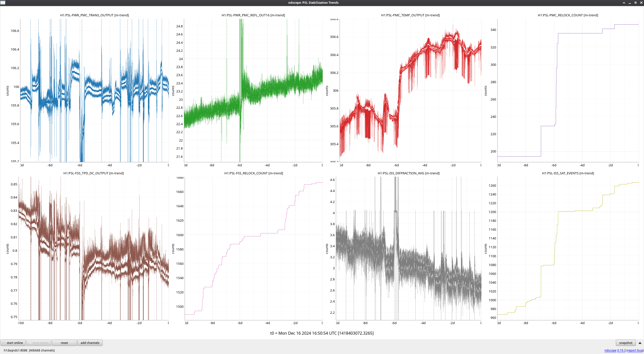Click the H1:PSL-FSS_RELOCK_COUNT plot title
The image size is (644, 354).
point(254,173)
